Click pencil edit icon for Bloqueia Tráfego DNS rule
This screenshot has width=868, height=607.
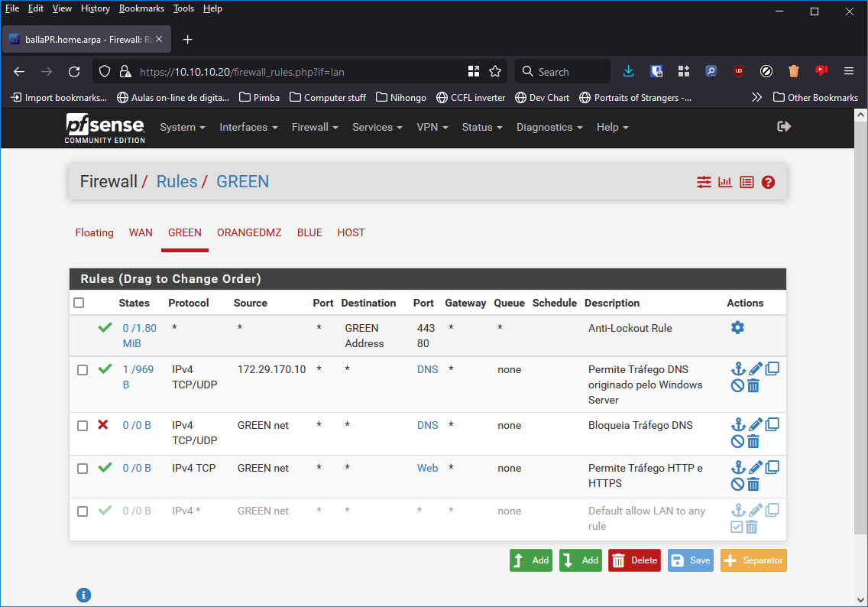(x=756, y=424)
